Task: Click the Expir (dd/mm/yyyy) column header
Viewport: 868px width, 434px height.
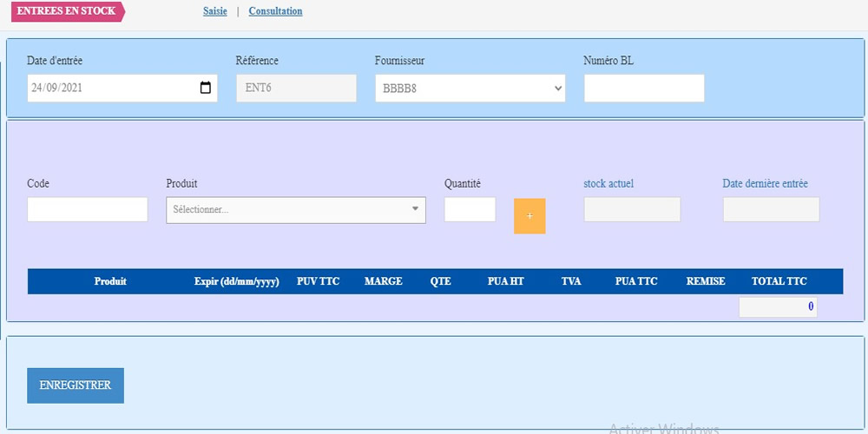Action: click(236, 281)
